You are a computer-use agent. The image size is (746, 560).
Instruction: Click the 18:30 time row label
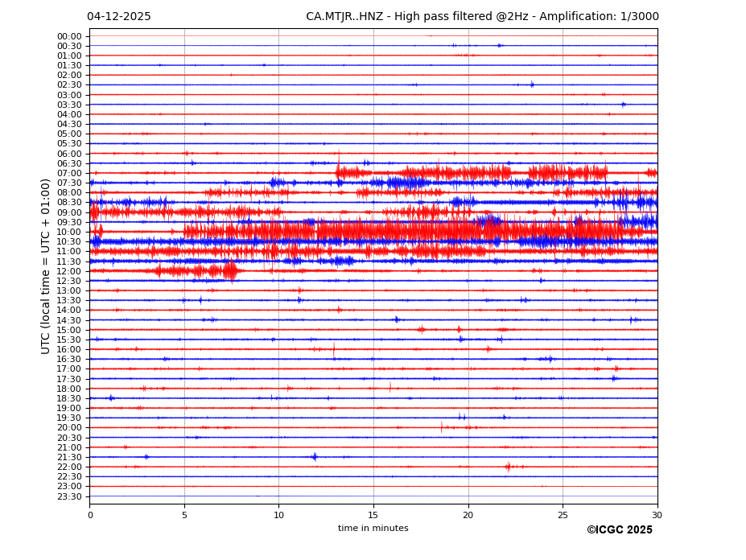pos(69,398)
